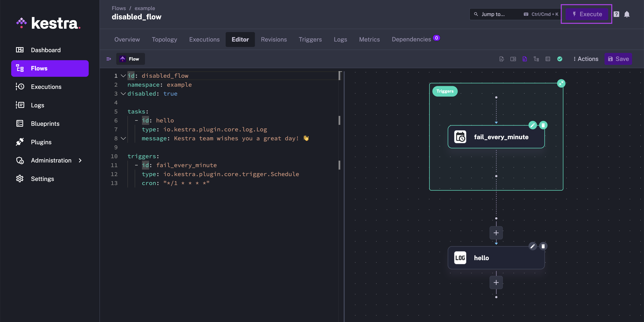Select the source and topology view icon
This screenshot has height=322, width=644.
(x=525, y=59)
